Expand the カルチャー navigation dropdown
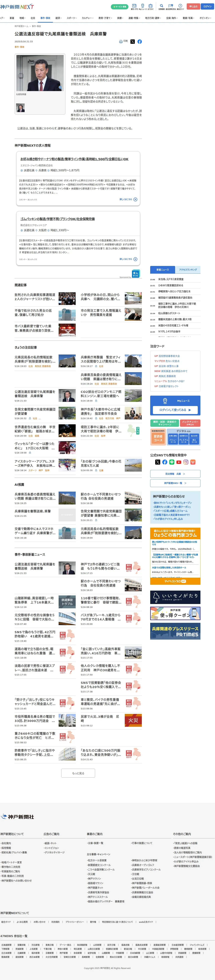The width and height of the screenshot is (215, 980). [88, 18]
